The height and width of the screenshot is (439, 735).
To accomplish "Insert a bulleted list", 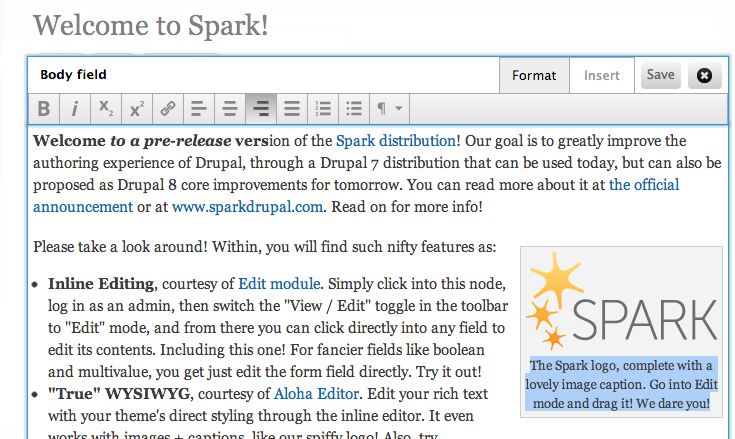I will (x=353, y=109).
